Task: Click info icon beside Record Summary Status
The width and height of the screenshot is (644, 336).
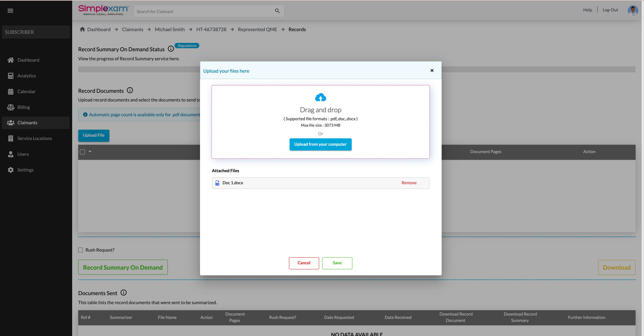Action: (171, 49)
